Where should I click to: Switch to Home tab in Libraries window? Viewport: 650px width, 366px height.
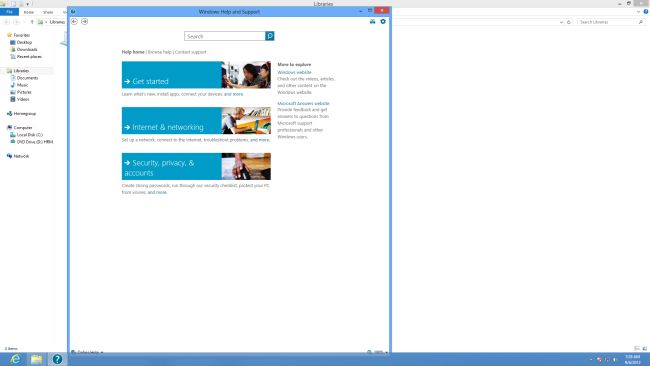[29, 12]
